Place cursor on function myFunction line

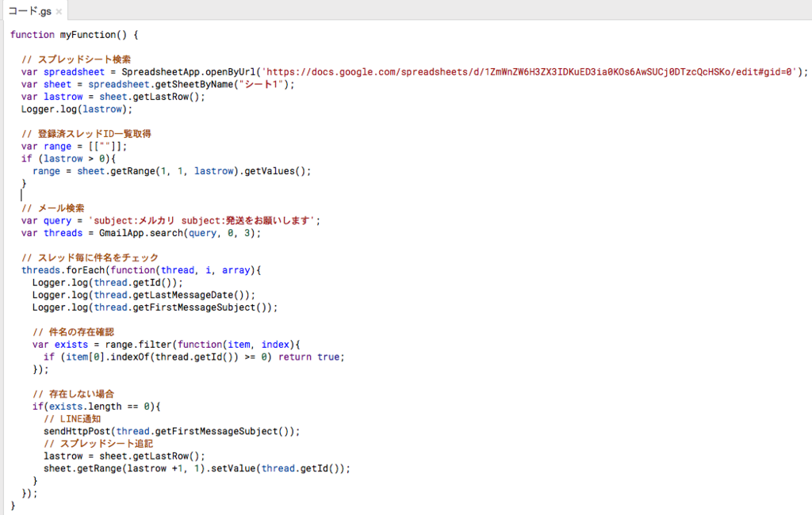[x=75, y=35]
